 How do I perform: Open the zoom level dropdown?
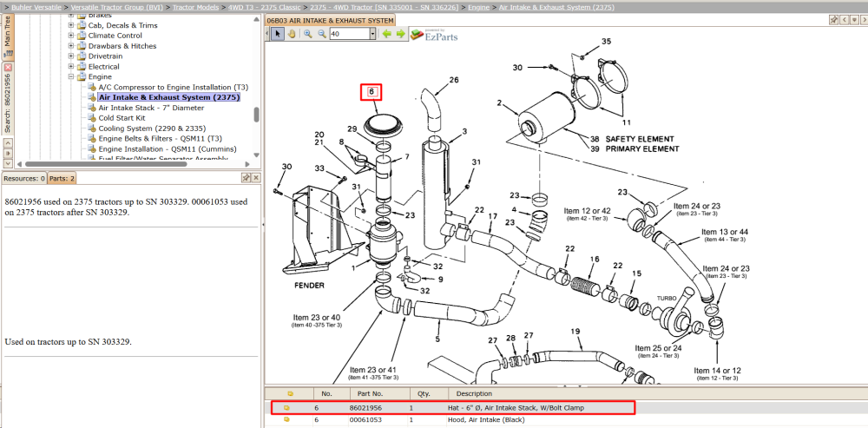(x=372, y=35)
